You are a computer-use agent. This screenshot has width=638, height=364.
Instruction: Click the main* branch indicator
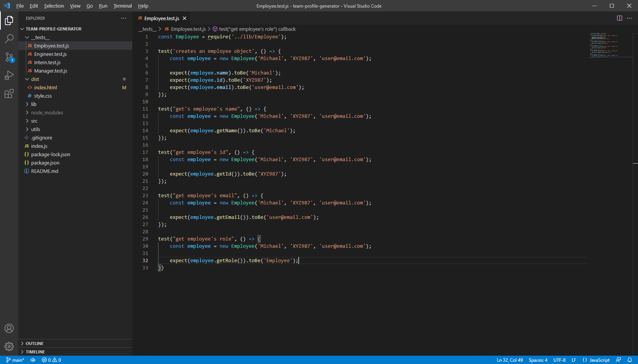(15, 360)
